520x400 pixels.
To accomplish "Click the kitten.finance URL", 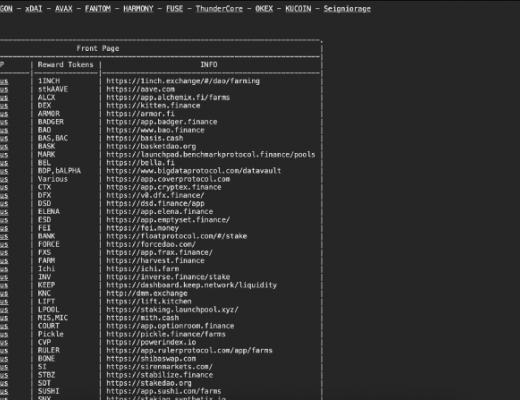I will point(153,106).
